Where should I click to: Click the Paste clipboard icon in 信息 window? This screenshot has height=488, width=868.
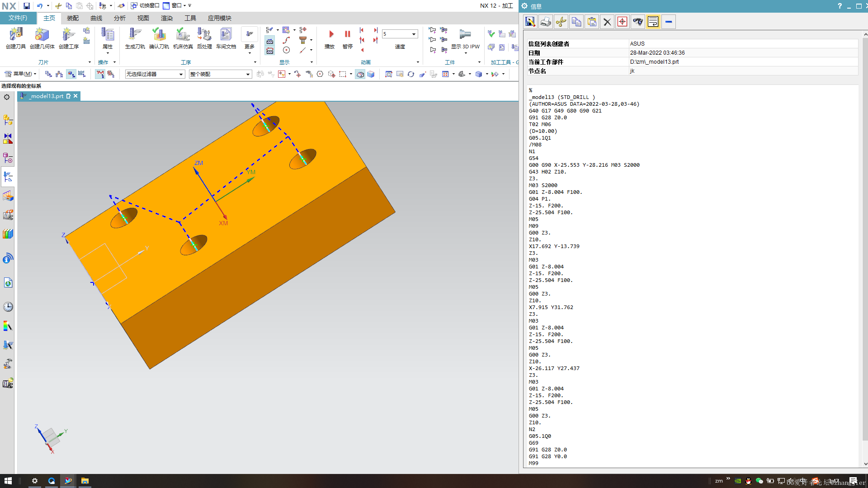coord(592,22)
